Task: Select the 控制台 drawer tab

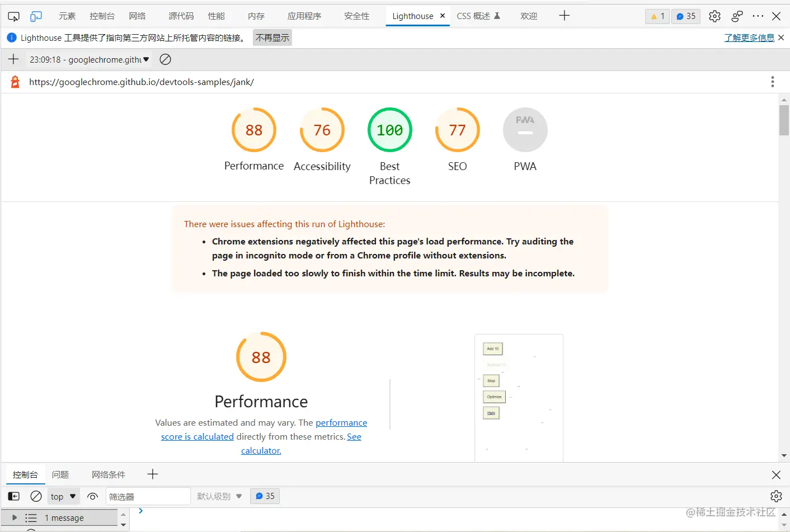Action: (25, 474)
